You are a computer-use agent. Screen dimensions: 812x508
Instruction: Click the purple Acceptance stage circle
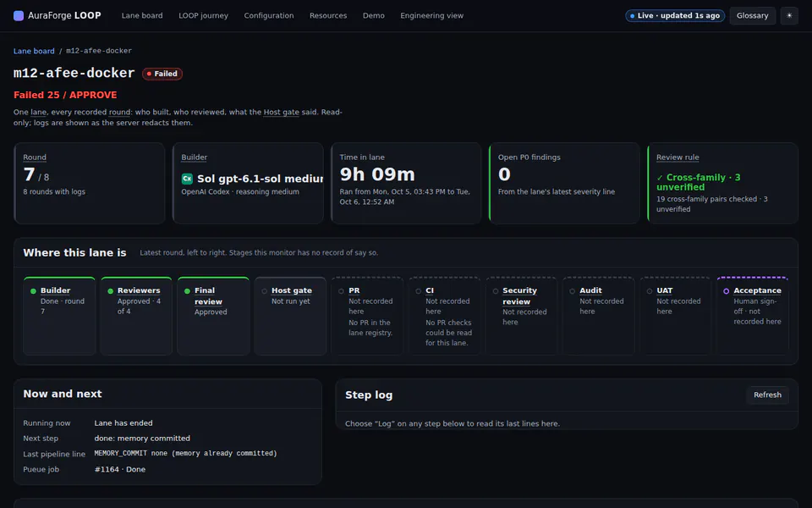click(726, 290)
